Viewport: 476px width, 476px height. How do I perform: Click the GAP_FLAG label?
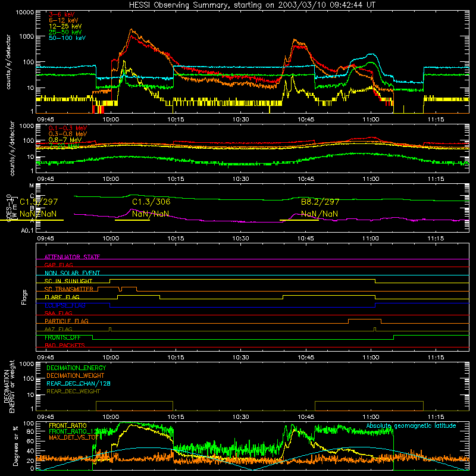58,265
